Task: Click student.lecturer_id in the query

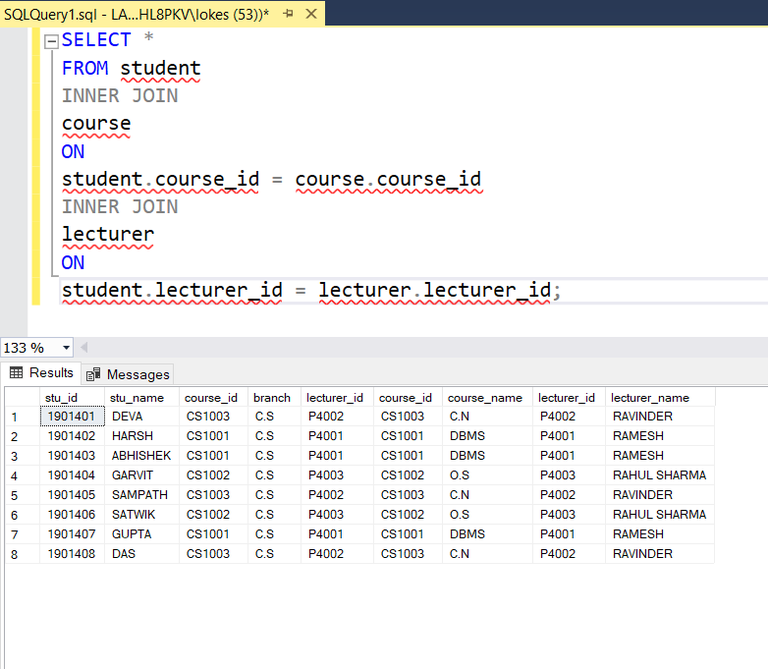Action: click(172, 290)
